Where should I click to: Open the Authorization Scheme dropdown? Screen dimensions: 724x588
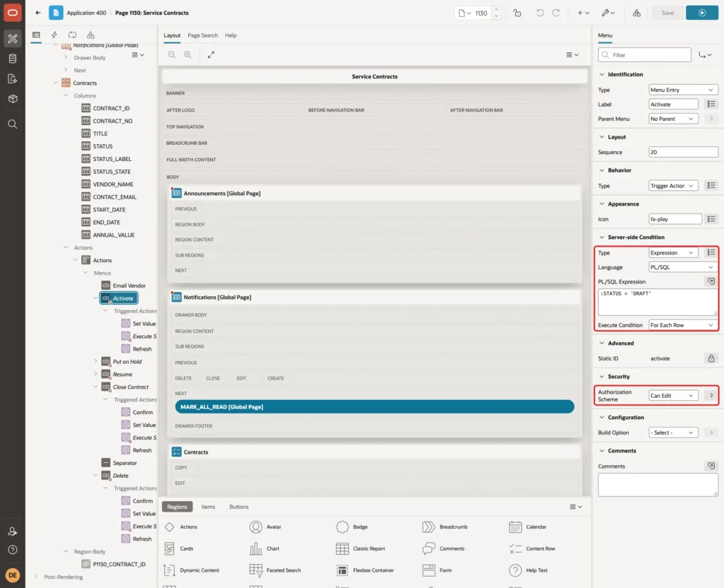[673, 396]
